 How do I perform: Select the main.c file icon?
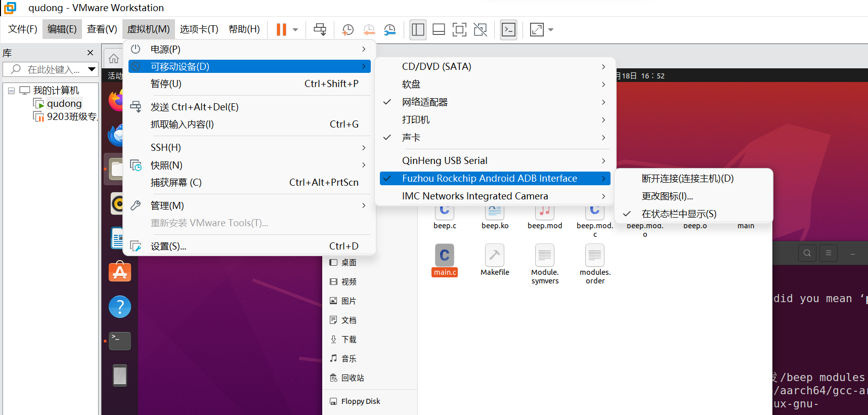click(445, 255)
